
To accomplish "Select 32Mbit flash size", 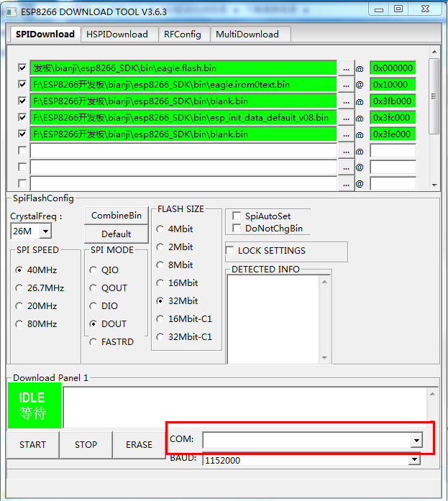I will tap(160, 301).
